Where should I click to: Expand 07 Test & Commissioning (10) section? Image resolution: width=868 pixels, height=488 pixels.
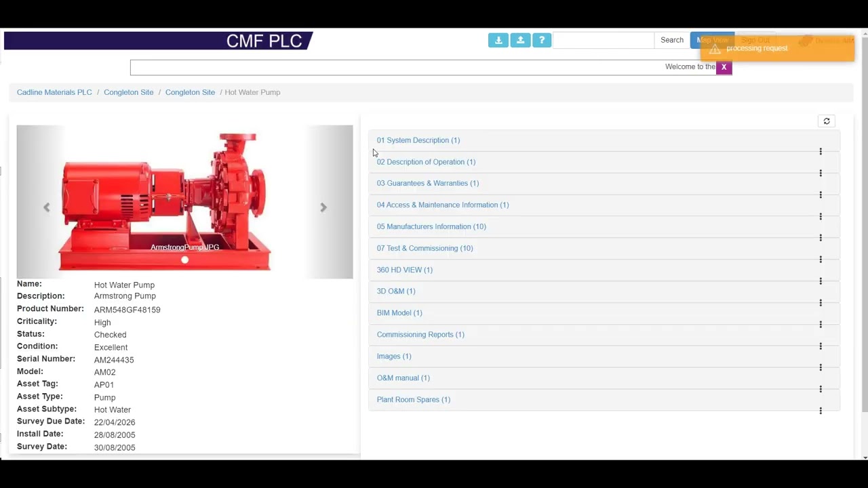click(x=425, y=248)
